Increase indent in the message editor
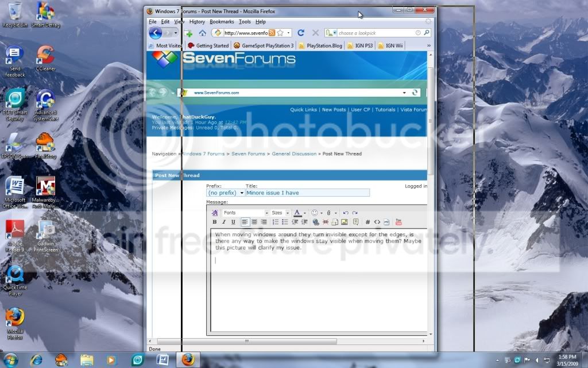The height and width of the screenshot is (368, 588). pos(304,222)
